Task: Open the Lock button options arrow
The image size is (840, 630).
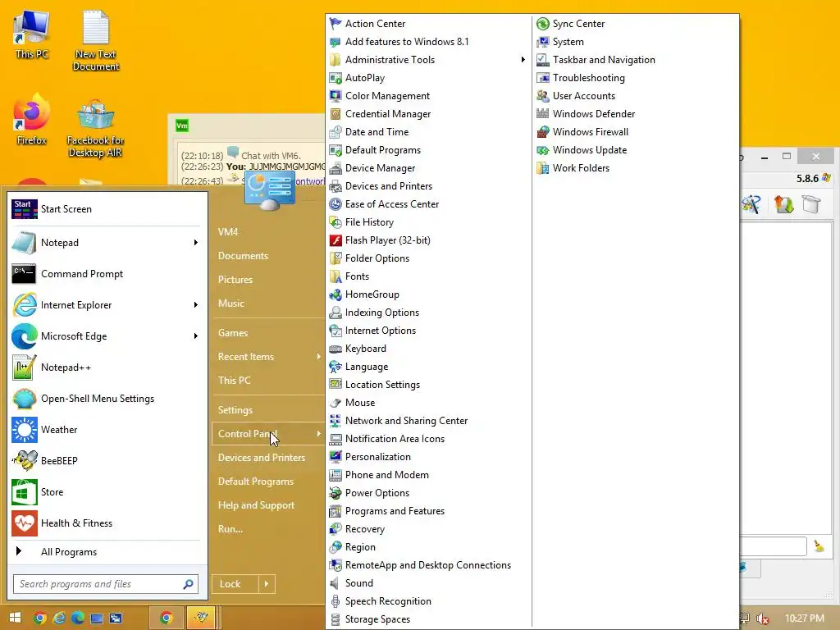Action: pos(267,584)
